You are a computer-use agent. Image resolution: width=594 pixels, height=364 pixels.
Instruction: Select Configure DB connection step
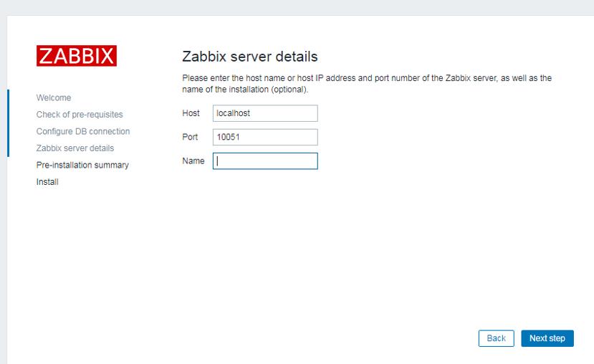[x=83, y=131]
